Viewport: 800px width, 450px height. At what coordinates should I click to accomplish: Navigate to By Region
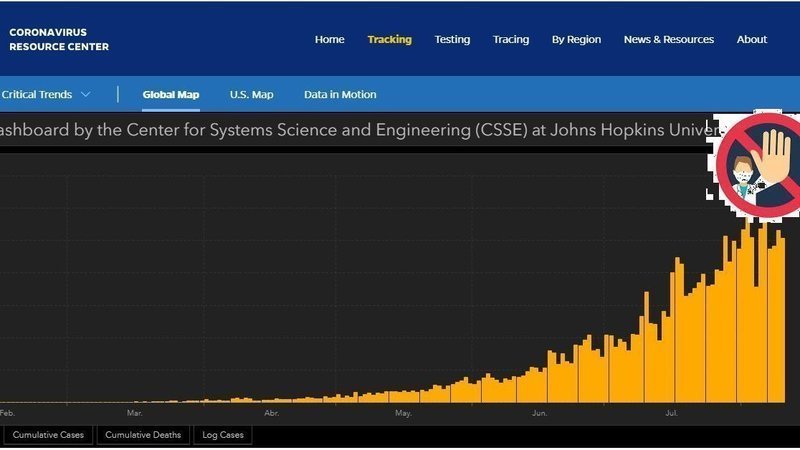point(576,40)
